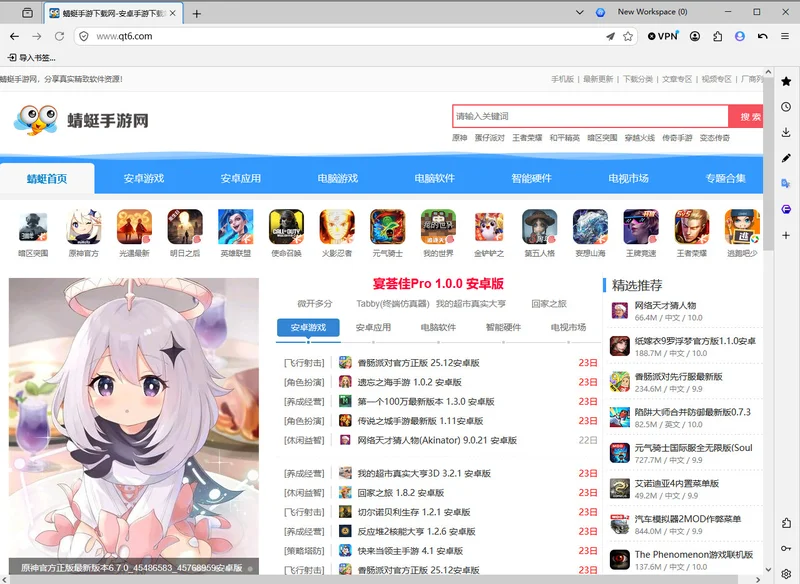Click the 和平精英 hot search keyword
The height and width of the screenshot is (584, 800).
pyautogui.click(x=564, y=138)
